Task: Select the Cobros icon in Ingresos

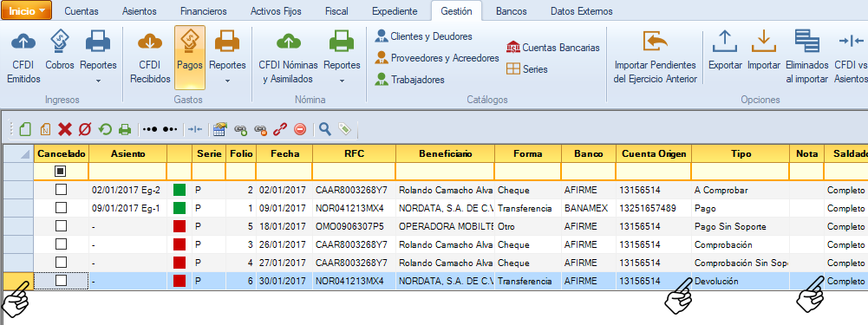Action: (x=60, y=42)
